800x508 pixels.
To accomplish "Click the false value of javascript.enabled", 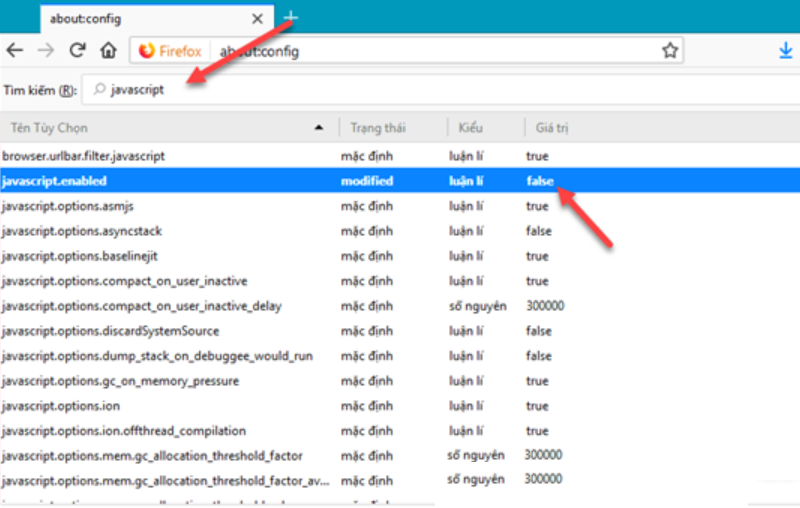I will coord(540,181).
